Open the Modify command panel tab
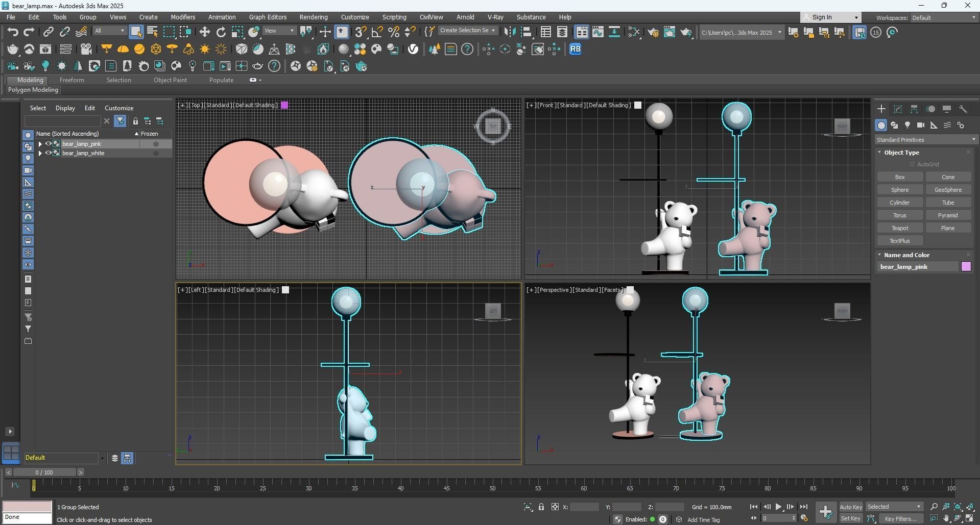Screen dimensions: 980x525 [898, 109]
